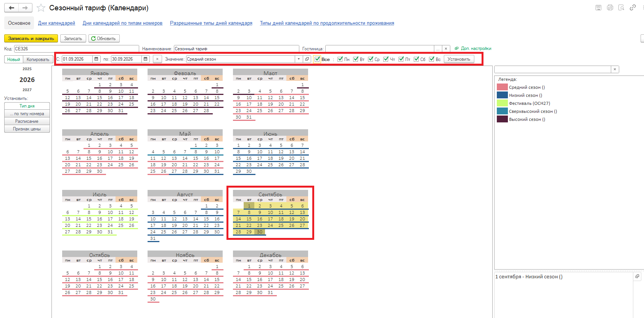Select August 31 in the calendar

(153, 238)
